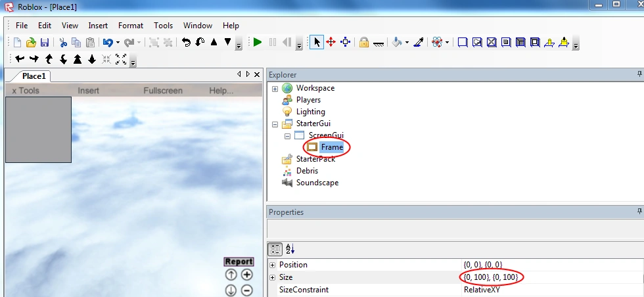
Task: Click the camera pan left arrow
Action: pos(20,59)
